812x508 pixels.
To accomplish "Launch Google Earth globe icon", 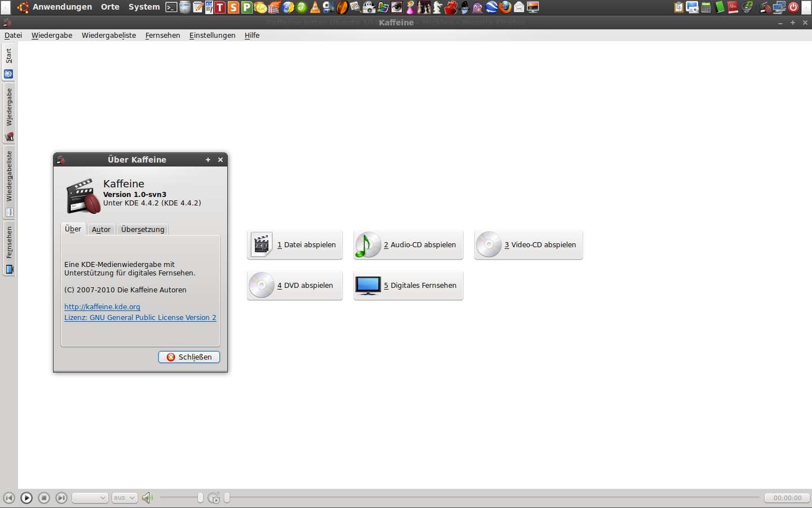I will pos(491,7).
